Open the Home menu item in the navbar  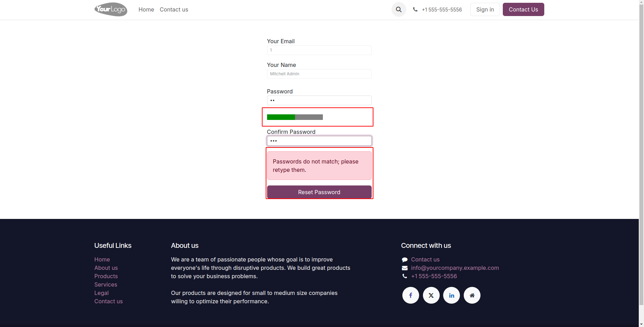(x=146, y=10)
